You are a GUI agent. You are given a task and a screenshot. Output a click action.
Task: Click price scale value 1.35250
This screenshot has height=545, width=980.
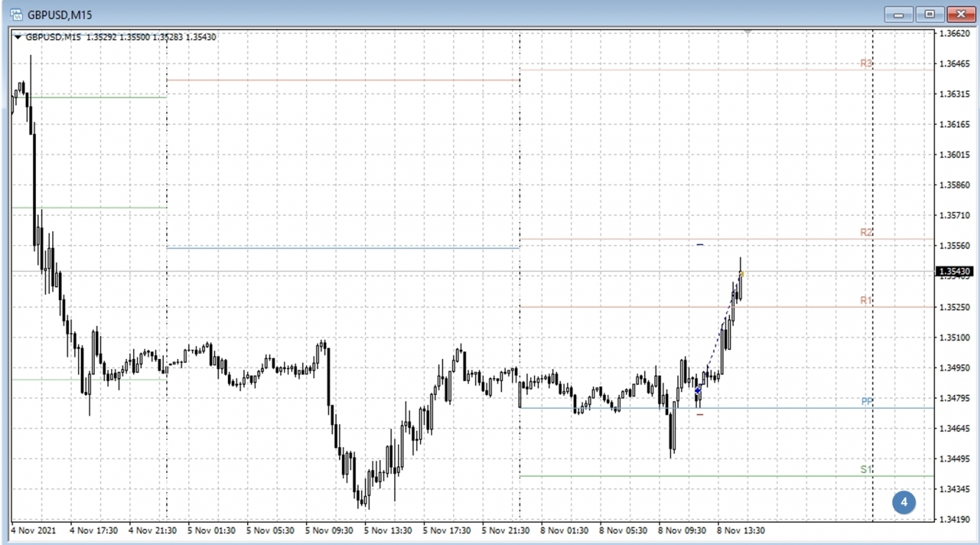point(956,307)
